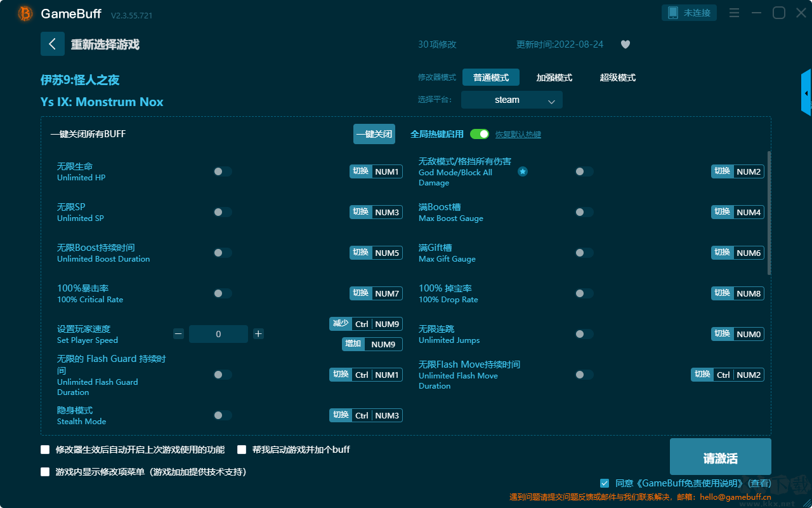Go back using the arrow beside 重新选择游戏

point(53,44)
